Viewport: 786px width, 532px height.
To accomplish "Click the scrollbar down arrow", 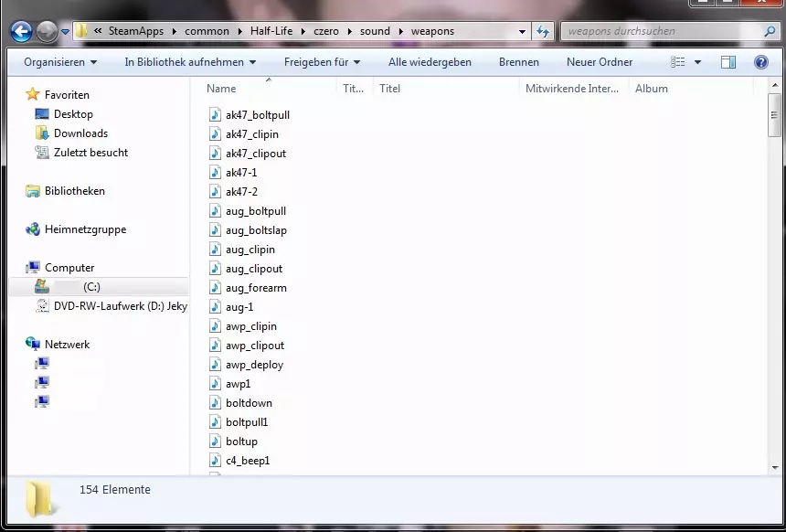I will coord(775,468).
